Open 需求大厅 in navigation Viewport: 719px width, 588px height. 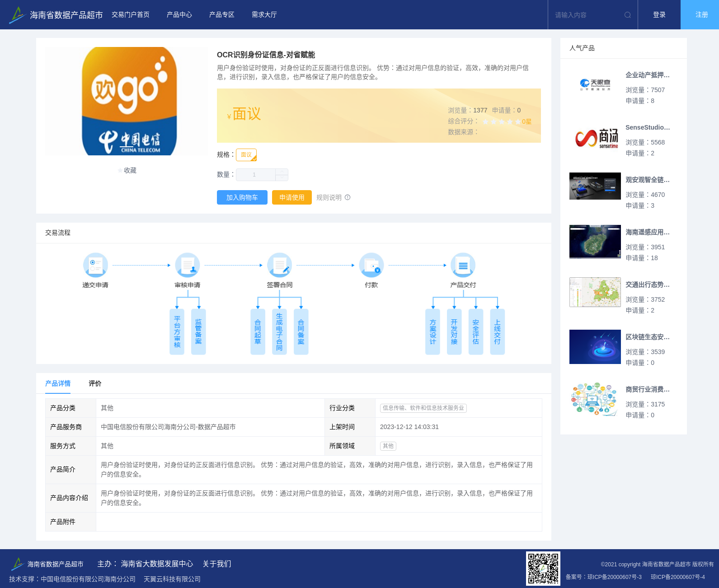point(264,15)
